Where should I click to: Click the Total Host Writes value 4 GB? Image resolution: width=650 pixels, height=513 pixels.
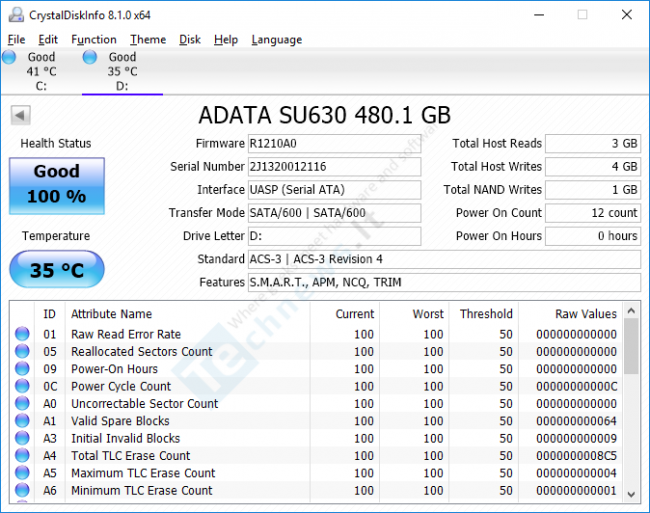[593, 167]
